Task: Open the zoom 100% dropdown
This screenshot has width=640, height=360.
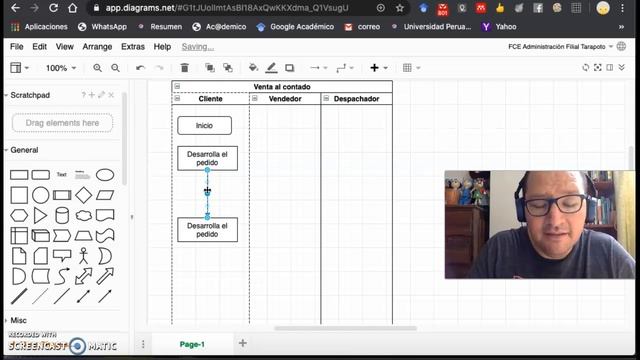Action: click(61, 68)
